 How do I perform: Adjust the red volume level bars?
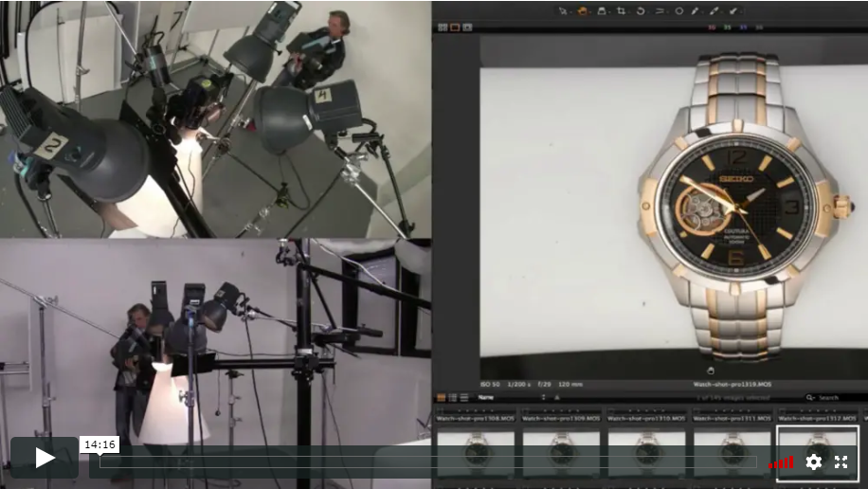781,462
